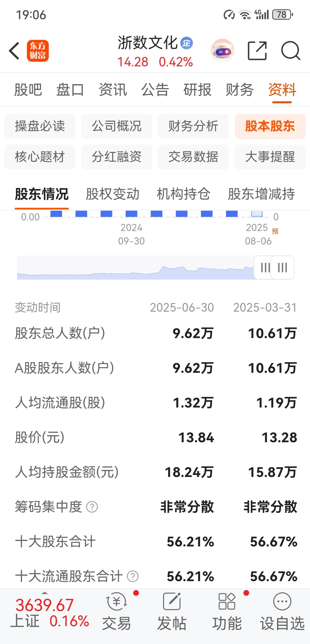This screenshot has height=644, width=310.
Task: Expand the 上证 index bar arrow
Action: pyautogui.click(x=44, y=593)
